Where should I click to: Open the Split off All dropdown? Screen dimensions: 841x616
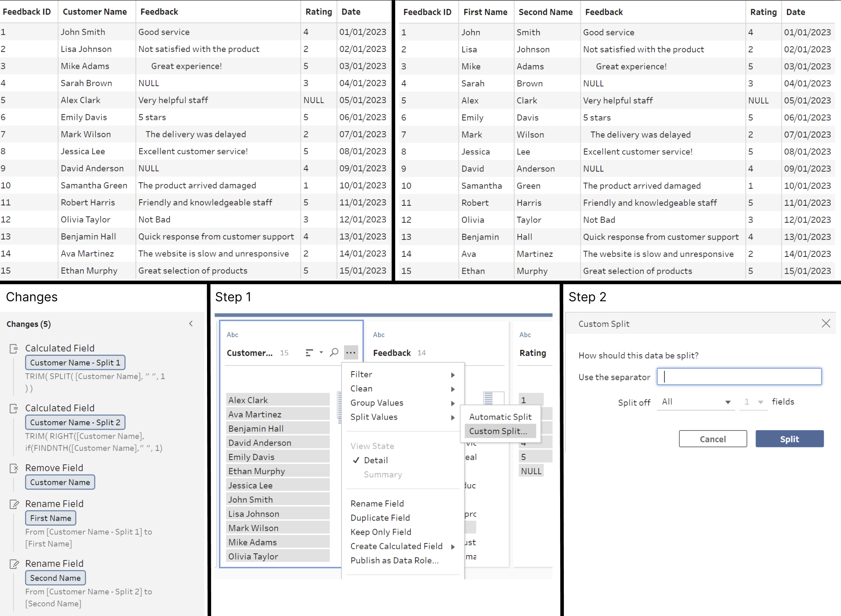tap(696, 402)
